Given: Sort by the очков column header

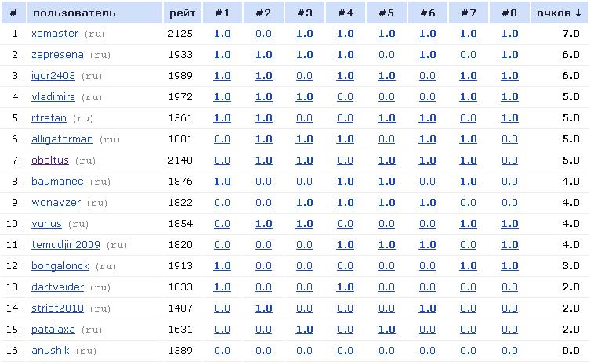Looking at the screenshot, I should point(560,13).
